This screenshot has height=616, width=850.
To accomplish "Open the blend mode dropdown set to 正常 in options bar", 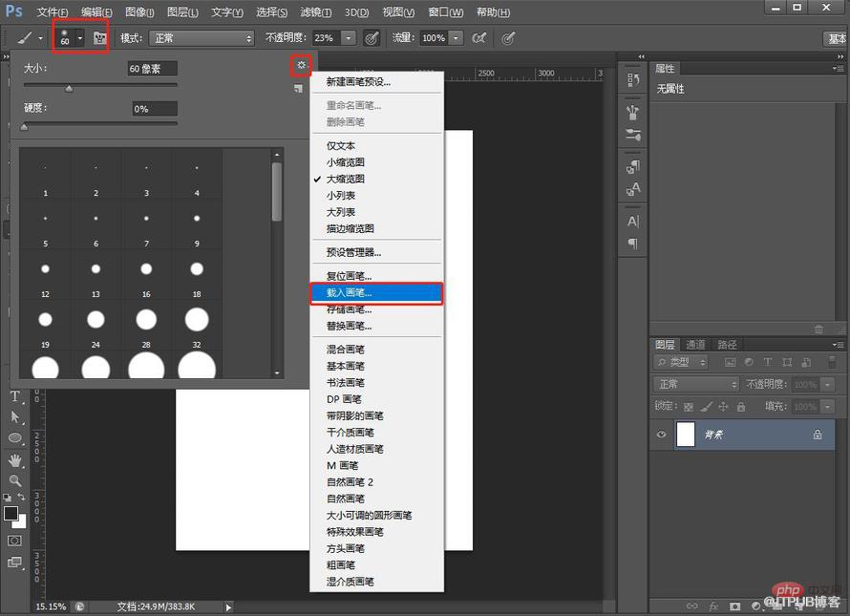I will 202,38.
